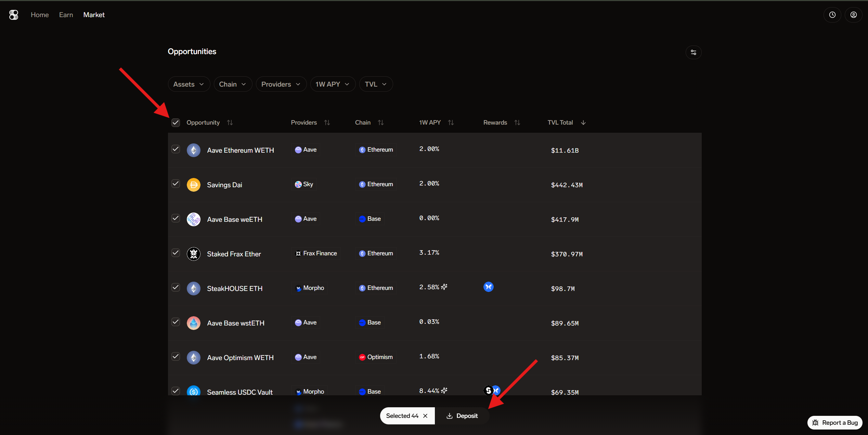Click the Frax Finance provider badge

(316, 253)
